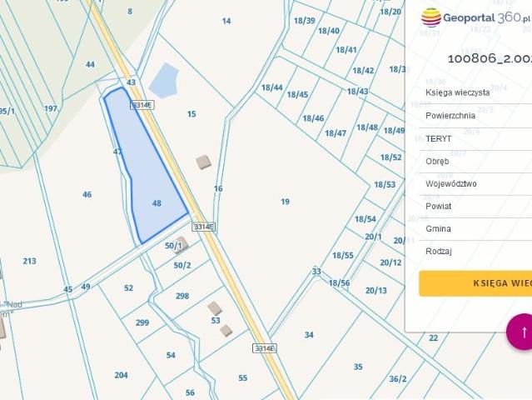Screen dimensions: 532x400
Task: Click parcel label 46
Action: pos(87,194)
